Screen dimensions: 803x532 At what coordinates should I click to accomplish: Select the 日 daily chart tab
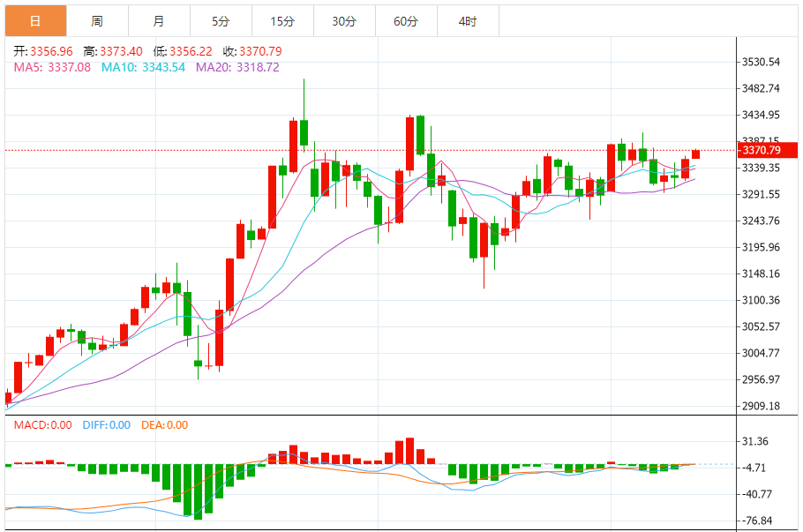pyautogui.click(x=36, y=21)
